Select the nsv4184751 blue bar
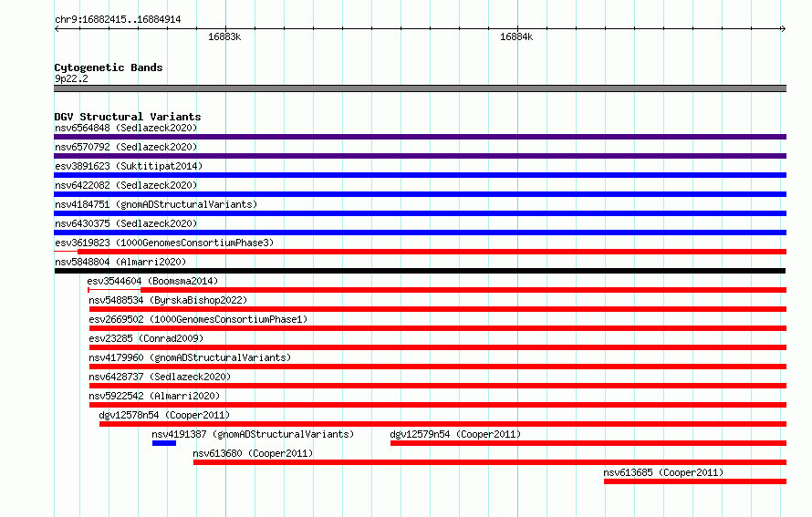812x517 pixels. point(420,213)
